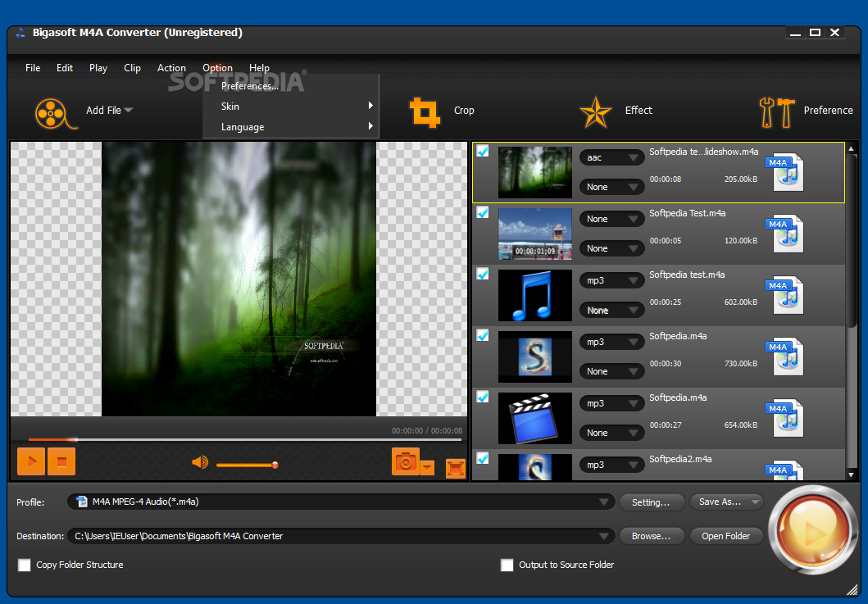Click the file list scroll up arrow
Image resolution: width=868 pixels, height=604 pixels.
click(x=852, y=148)
